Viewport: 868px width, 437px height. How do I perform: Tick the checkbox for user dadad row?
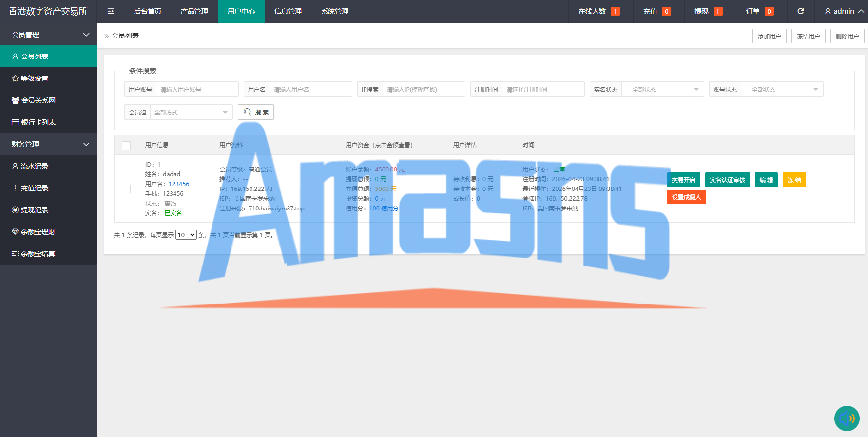point(126,189)
